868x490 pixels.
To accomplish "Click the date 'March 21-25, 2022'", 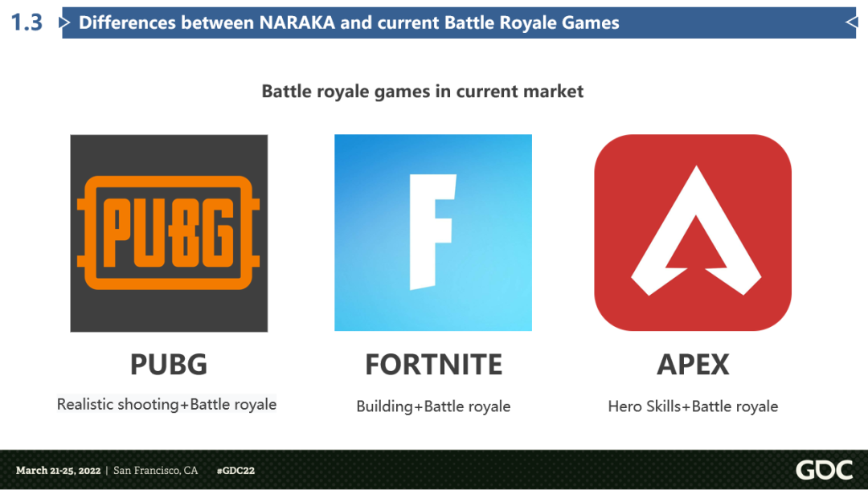I will pos(58,471).
